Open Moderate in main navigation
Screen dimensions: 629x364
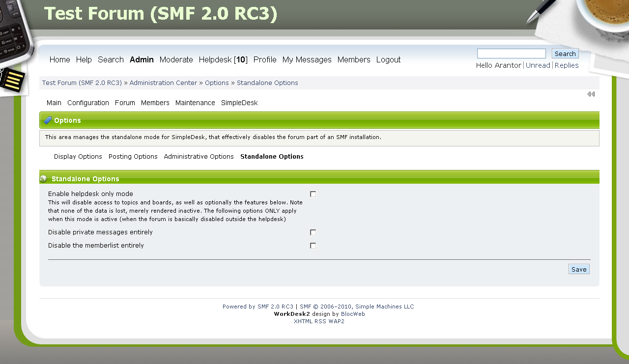[176, 59]
